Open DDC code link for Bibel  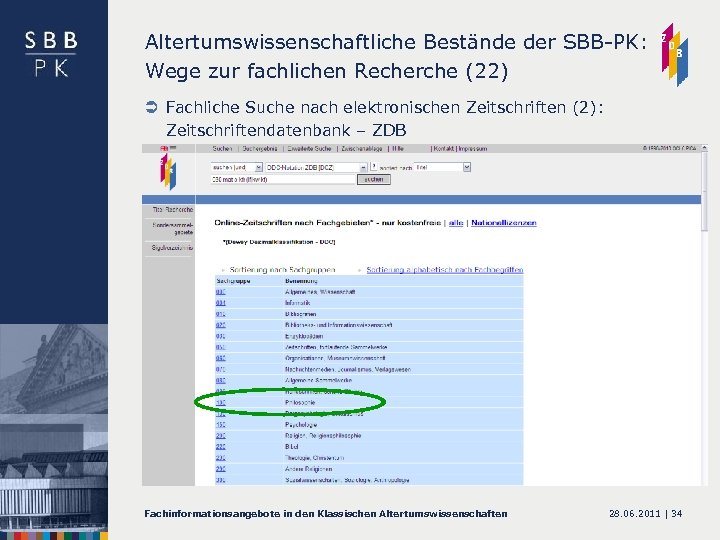[x=220, y=447]
